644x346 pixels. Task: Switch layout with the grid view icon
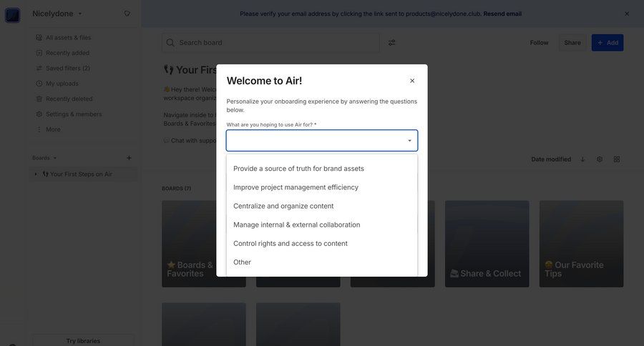coord(617,159)
